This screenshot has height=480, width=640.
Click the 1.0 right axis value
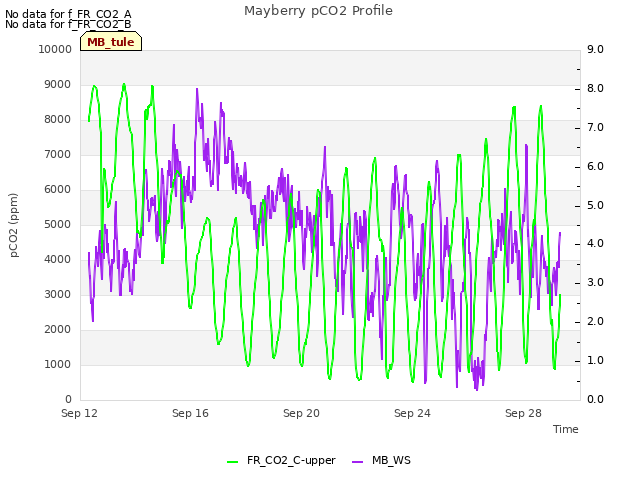click(595, 360)
